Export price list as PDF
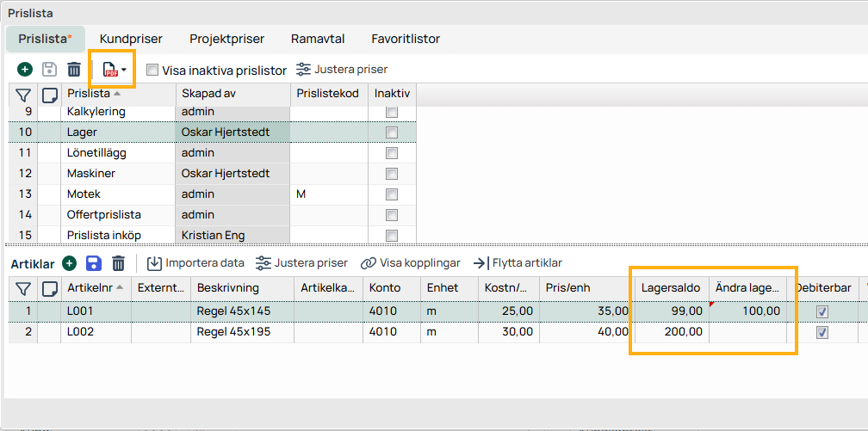868x431 pixels. 110,70
